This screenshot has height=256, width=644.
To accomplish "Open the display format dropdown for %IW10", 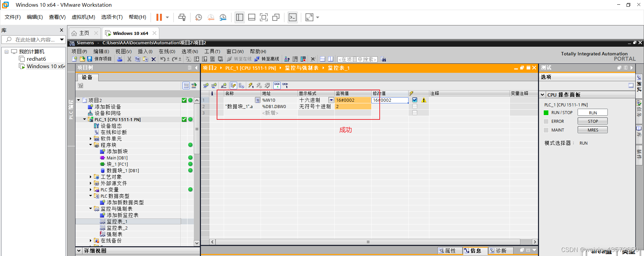I will [331, 100].
